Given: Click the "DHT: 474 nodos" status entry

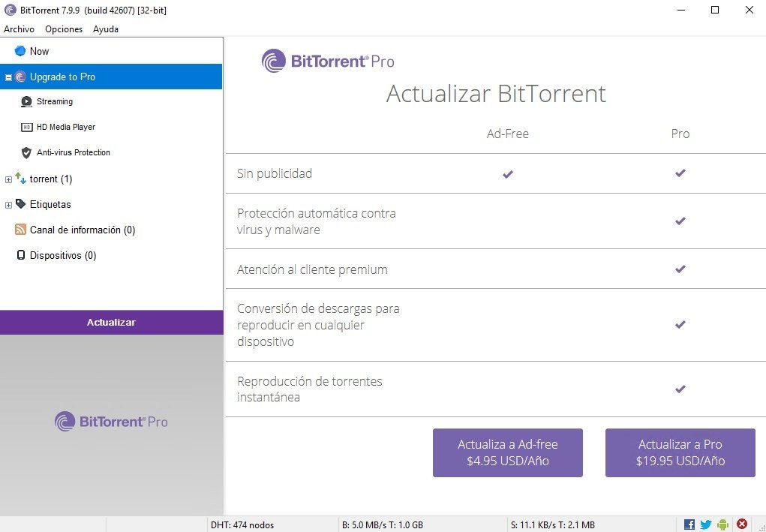Looking at the screenshot, I should pos(242,525).
